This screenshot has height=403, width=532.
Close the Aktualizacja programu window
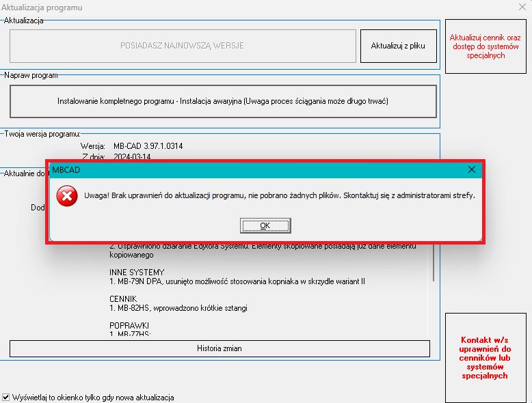(x=521, y=8)
